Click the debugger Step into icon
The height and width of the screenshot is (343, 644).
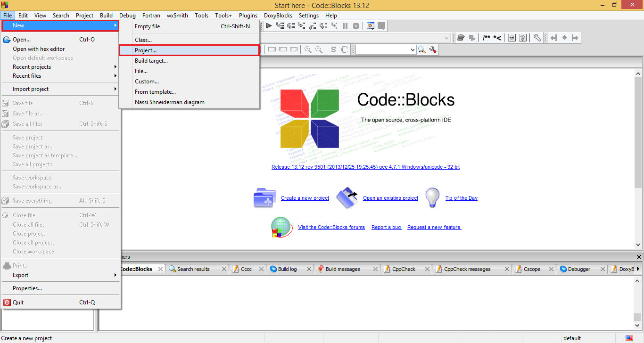302,26
